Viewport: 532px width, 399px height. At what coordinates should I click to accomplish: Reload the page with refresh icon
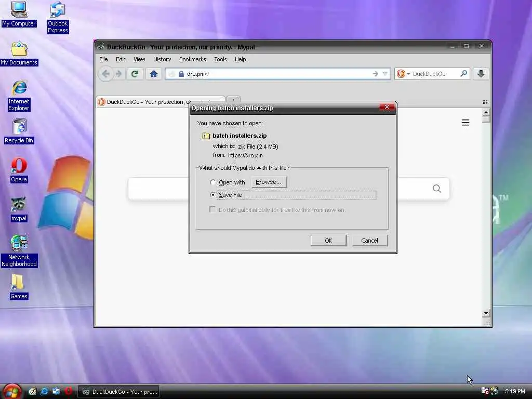135,74
